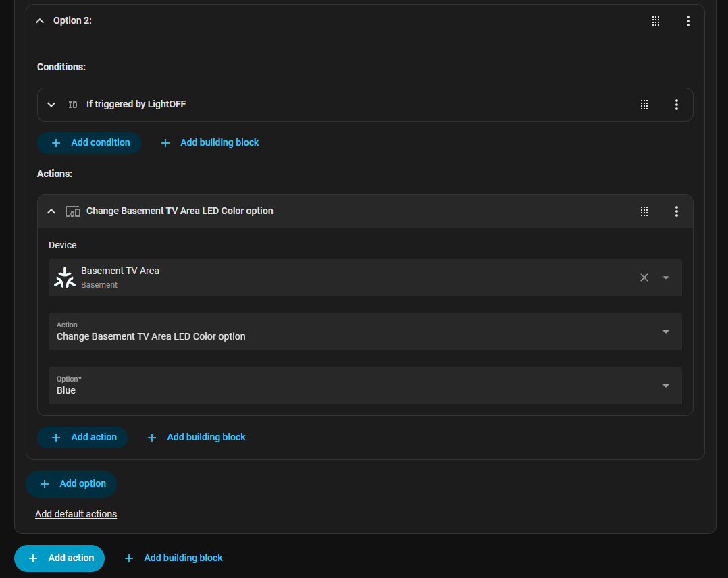Open LED Color action three-dot menu

click(676, 211)
